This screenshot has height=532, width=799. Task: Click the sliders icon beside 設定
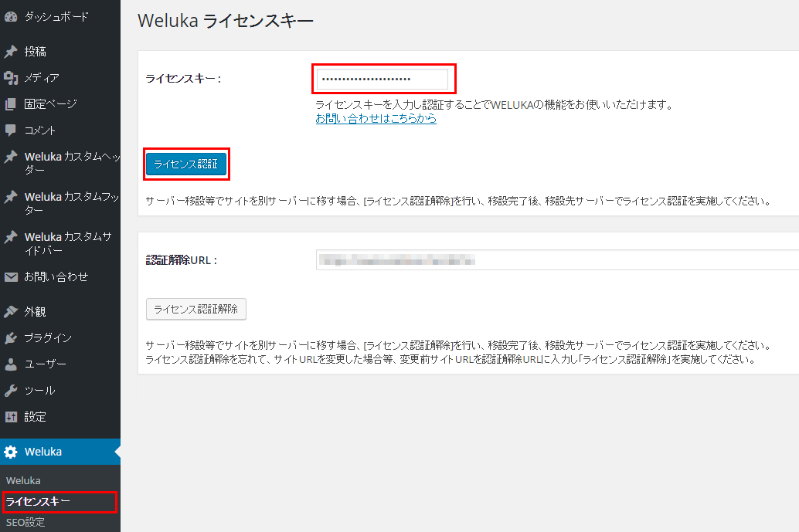click(x=11, y=417)
